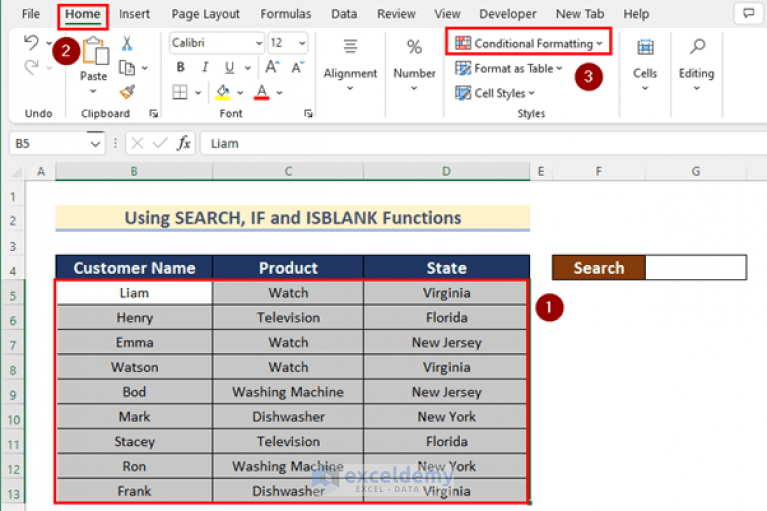Increase font size button
The width and height of the screenshot is (767, 511).
click(x=272, y=67)
